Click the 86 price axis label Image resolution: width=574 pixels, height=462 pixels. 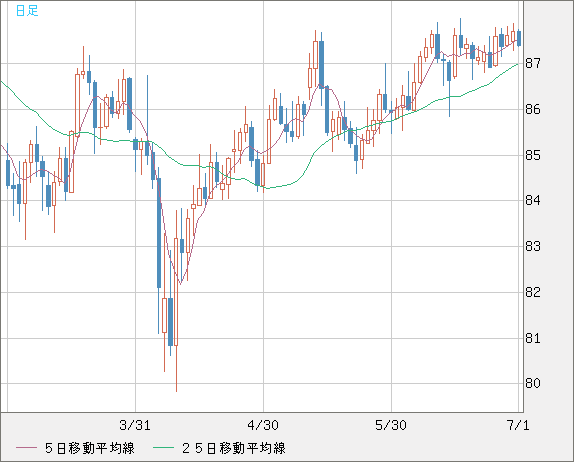coord(533,109)
